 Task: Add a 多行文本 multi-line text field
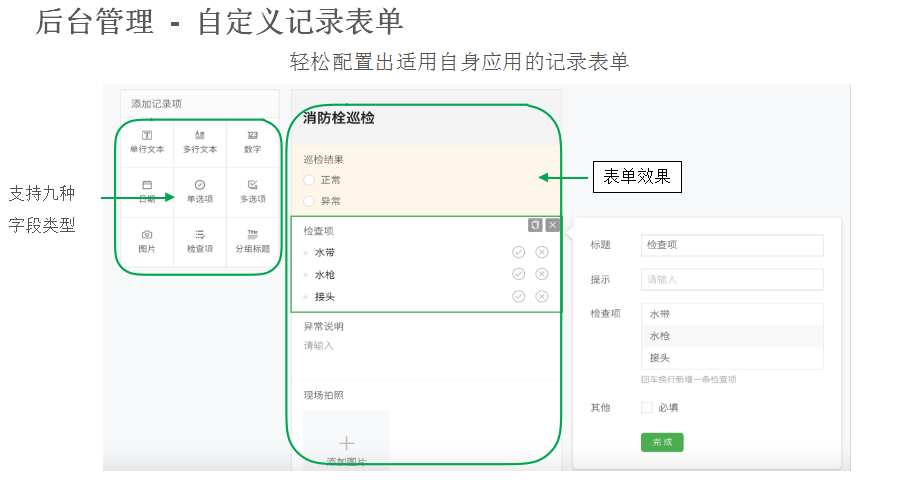[x=200, y=141]
